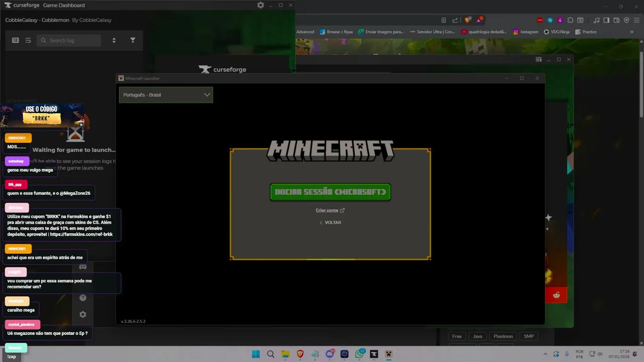Screen dimensions: 644x362
Task: Click the browser reader mode icon
Action: tap(443, 20)
